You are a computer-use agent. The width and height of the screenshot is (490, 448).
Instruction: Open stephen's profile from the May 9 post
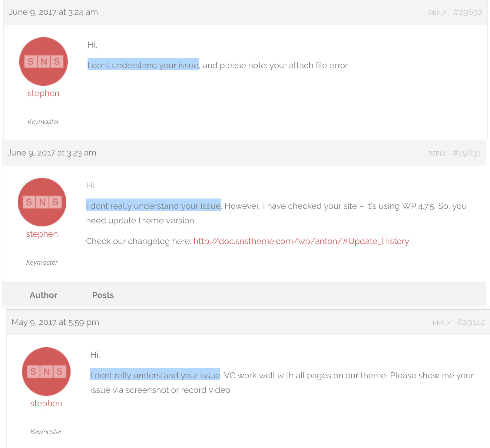[x=46, y=403]
